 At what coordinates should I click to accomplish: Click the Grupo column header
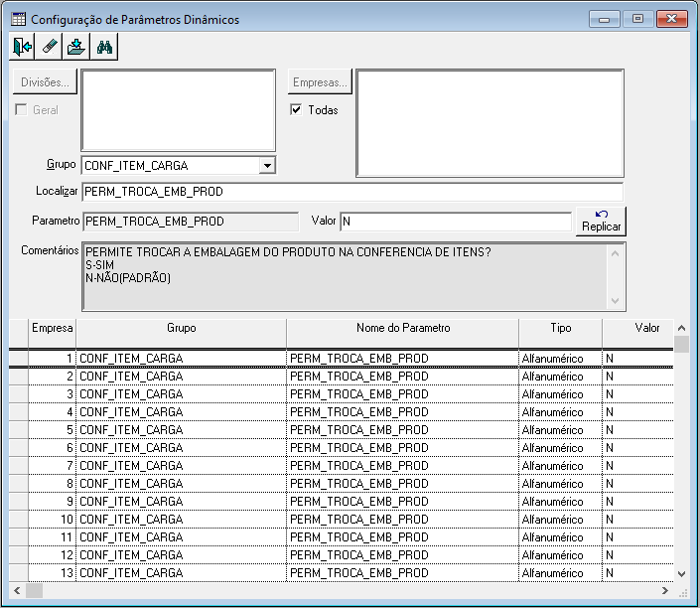tap(182, 333)
